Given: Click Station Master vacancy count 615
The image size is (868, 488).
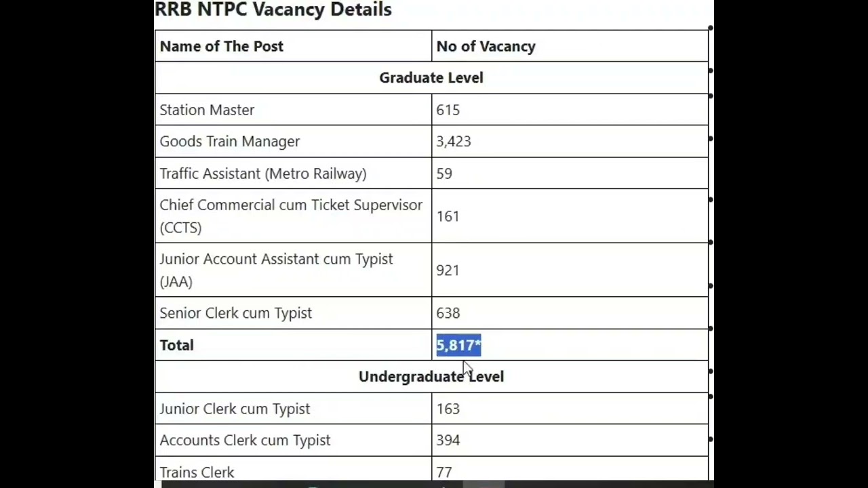Looking at the screenshot, I should coord(448,110).
